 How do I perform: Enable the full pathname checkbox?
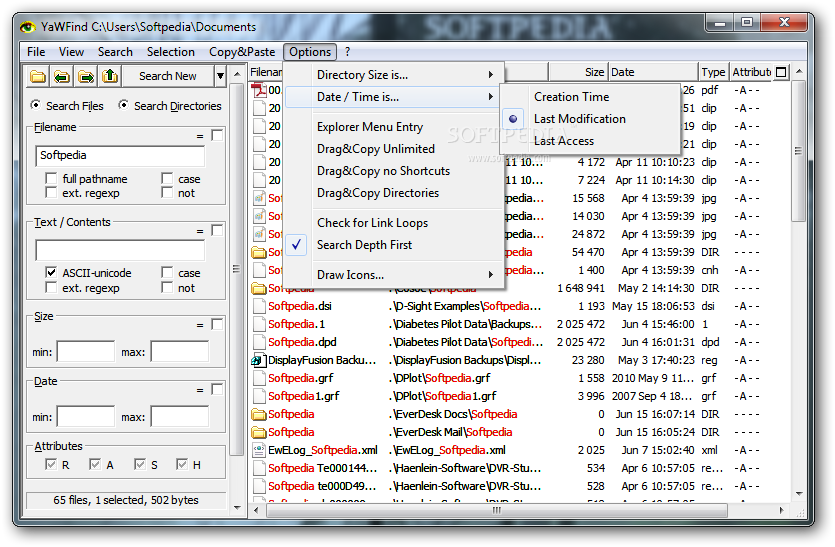[51, 178]
